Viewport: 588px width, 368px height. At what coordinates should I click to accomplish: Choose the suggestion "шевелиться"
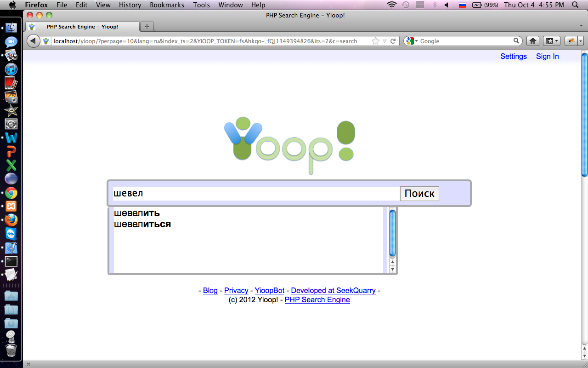(142, 224)
